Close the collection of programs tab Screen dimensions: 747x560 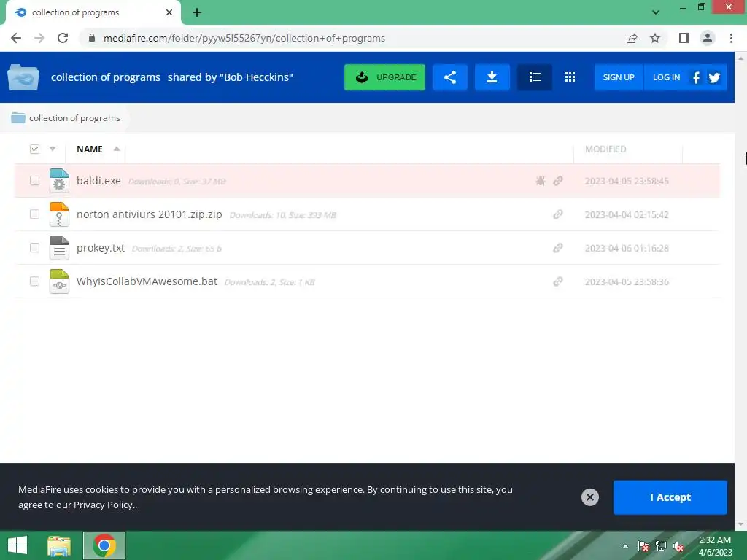click(x=169, y=12)
